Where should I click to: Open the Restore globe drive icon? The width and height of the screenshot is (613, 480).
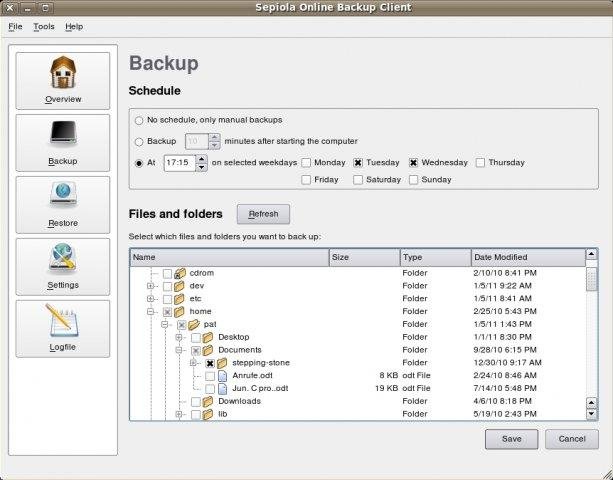click(63, 194)
